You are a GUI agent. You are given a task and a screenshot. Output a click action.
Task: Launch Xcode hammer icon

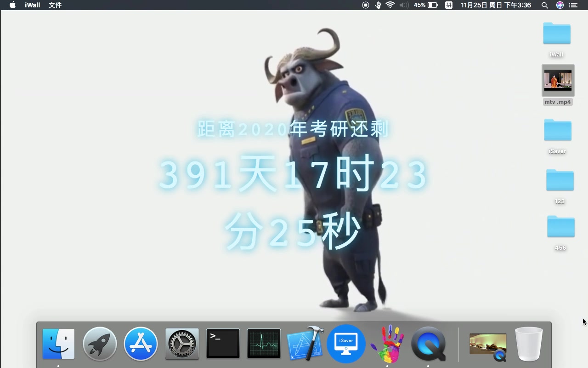[305, 344]
